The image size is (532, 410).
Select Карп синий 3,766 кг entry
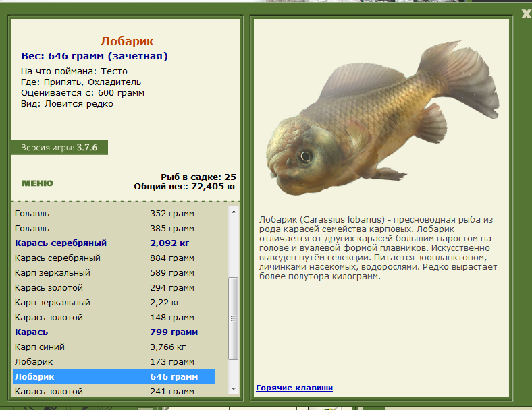[x=114, y=347]
